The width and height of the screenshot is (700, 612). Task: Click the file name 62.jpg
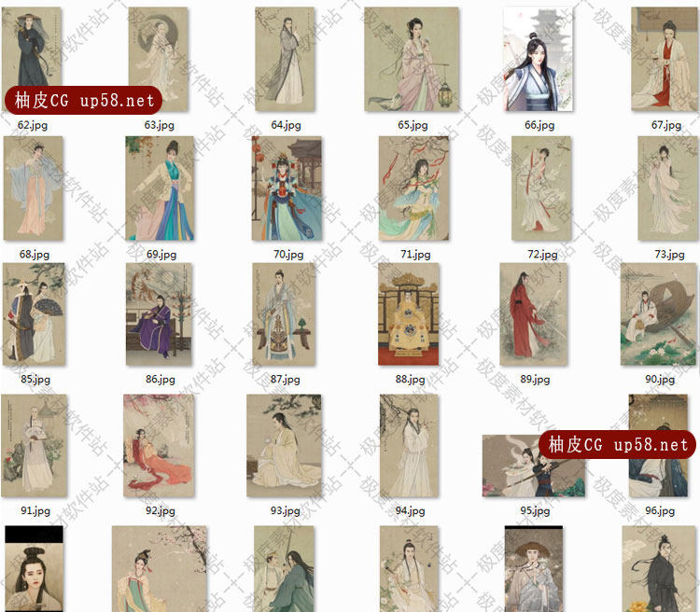[x=33, y=125]
